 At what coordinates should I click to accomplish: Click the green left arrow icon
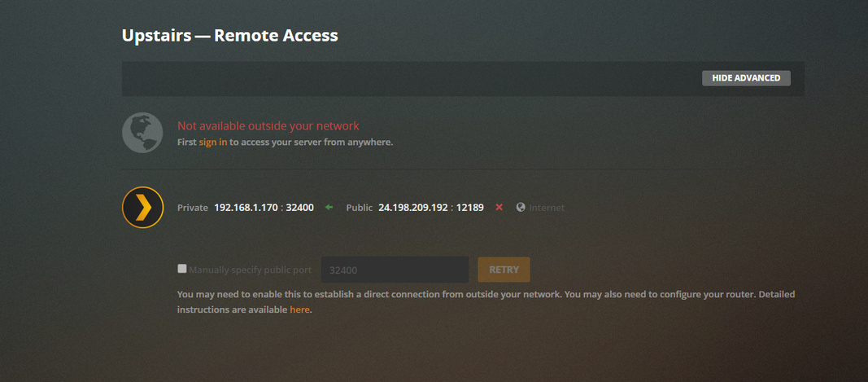point(329,208)
